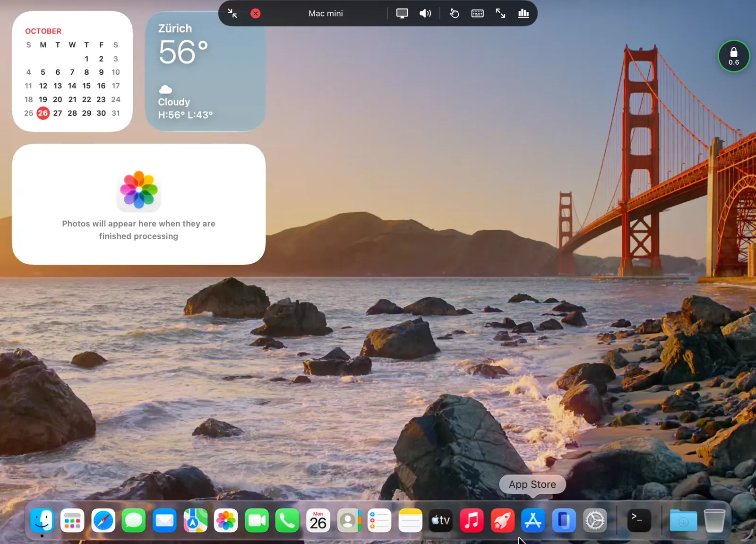Launch Safari browser from dock
Viewport: 756px width, 544px height.
(x=103, y=520)
